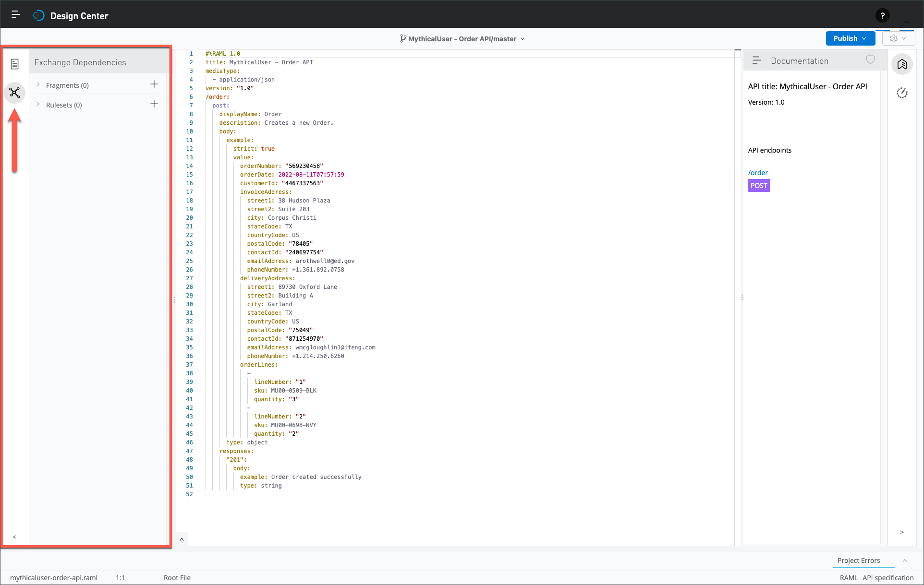Click the Root File status bar label
The height and width of the screenshot is (585, 924).
177,578
